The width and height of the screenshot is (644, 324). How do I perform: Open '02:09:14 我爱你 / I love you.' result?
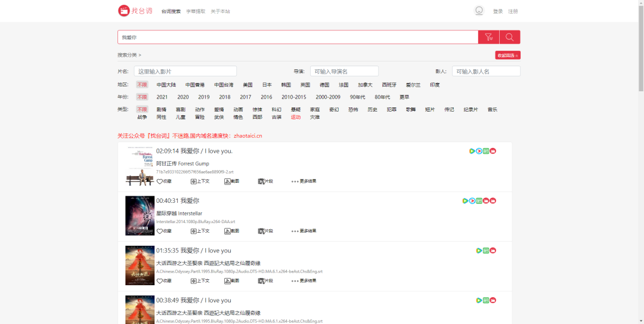(194, 151)
